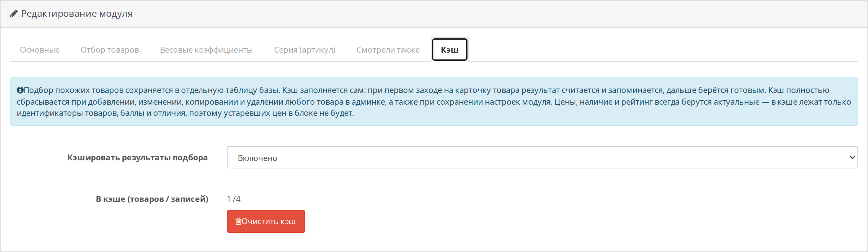This screenshot has height=252, width=868.
Task: Go to the Серия (артикул) tab
Action: point(305,50)
